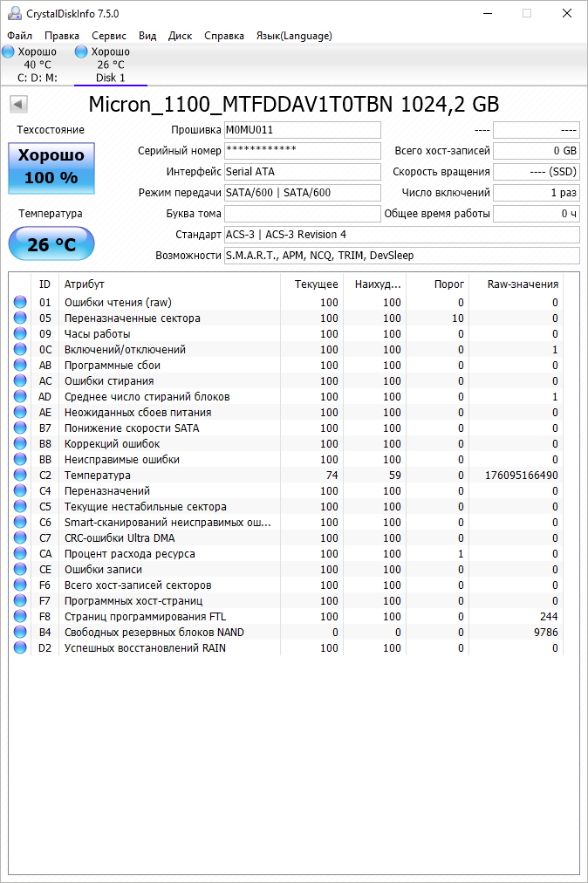Click the status orb for Ошибки стирания
Image resolution: width=588 pixels, height=883 pixels.
[20, 380]
